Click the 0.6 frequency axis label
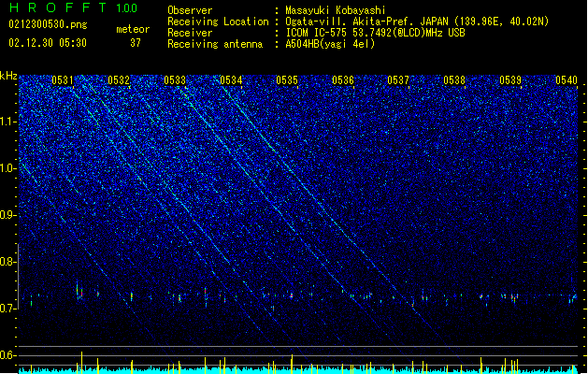The image size is (588, 374). [x=8, y=355]
